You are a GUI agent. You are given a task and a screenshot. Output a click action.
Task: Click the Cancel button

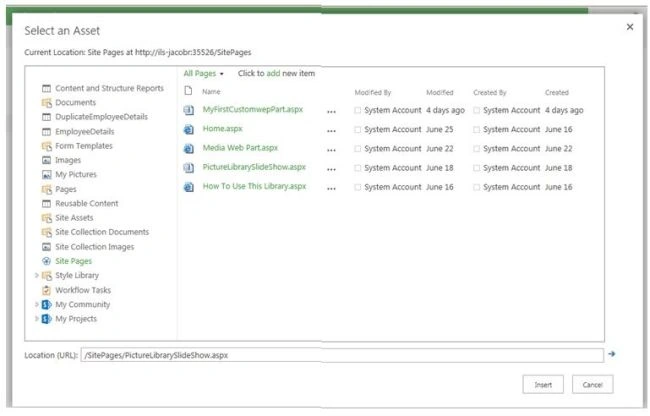[592, 385]
